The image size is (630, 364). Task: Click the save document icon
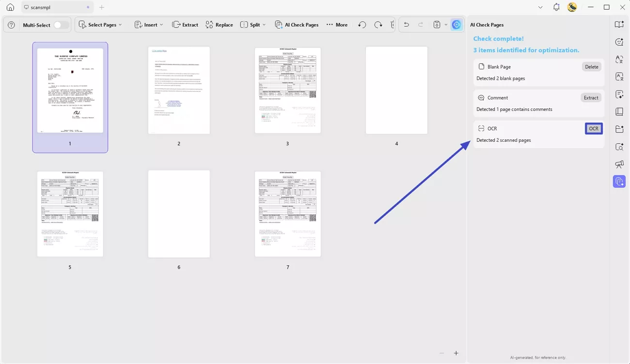click(x=438, y=24)
